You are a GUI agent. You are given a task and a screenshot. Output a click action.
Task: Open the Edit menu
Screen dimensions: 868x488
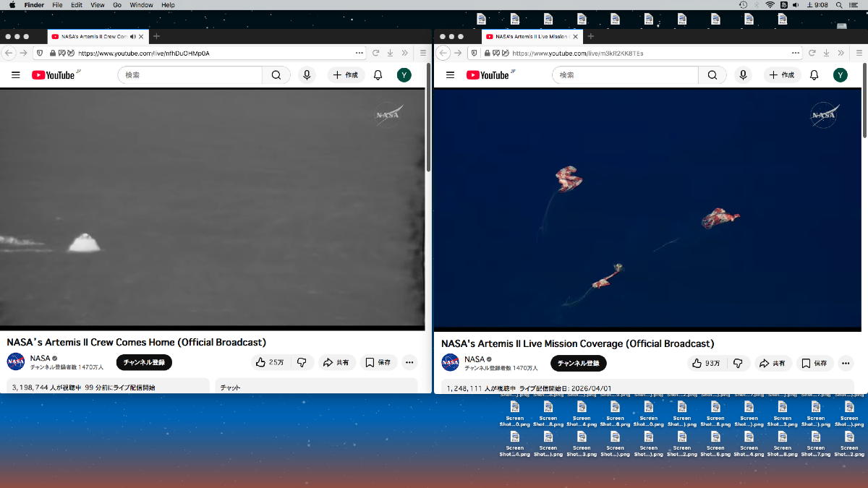(x=77, y=5)
